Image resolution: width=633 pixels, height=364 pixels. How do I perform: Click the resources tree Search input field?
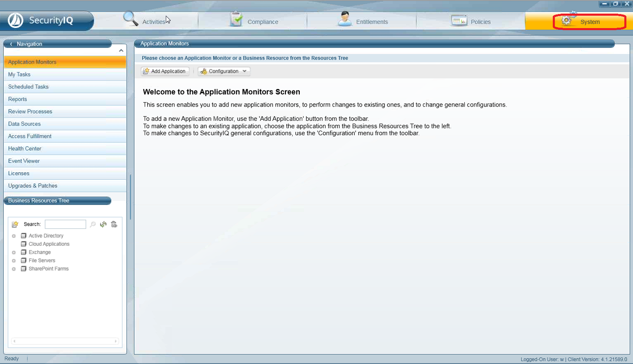click(x=65, y=224)
